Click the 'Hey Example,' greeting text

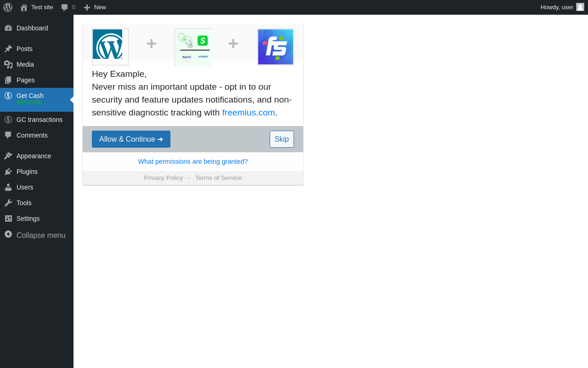119,74
